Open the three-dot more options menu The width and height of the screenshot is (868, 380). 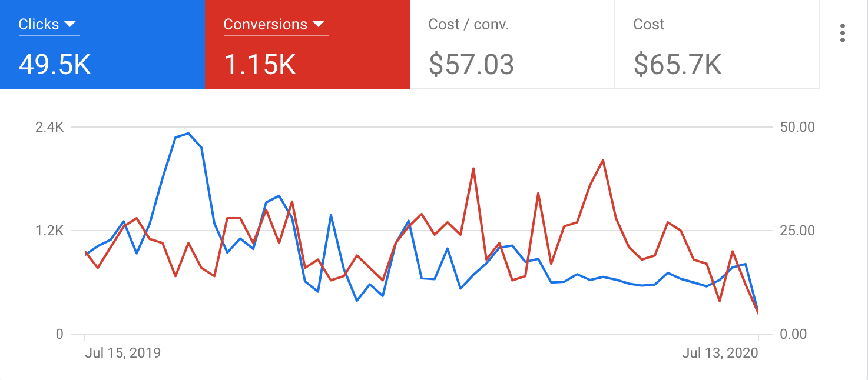843,33
